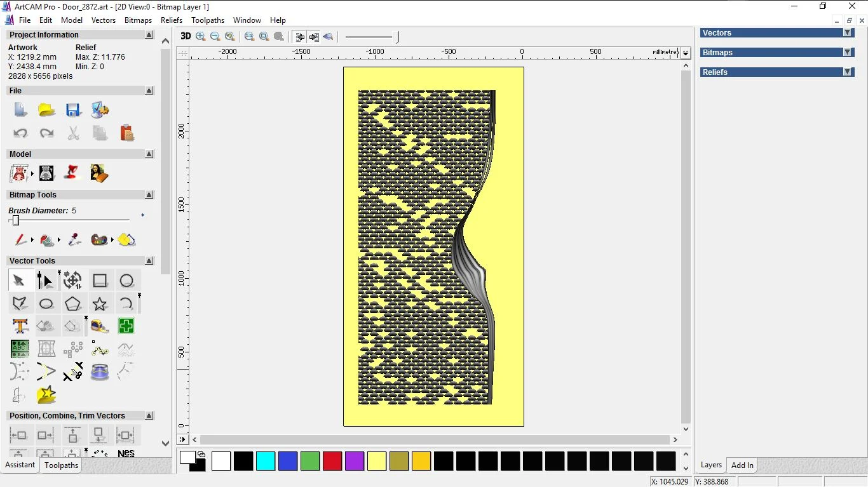Select the Create Polygon vector tool
Viewport: 868px width, 487px height.
coord(73,304)
